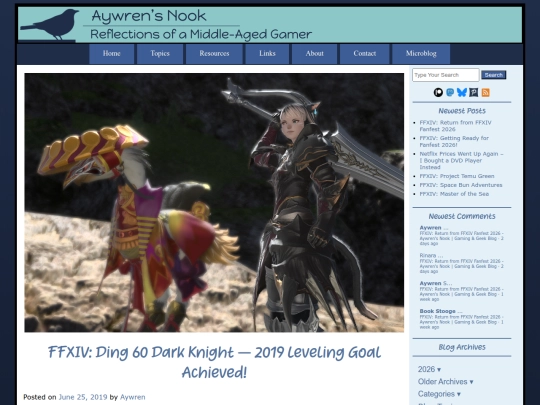Go to the Home menu tab
This screenshot has height=405, width=540.
[112, 54]
